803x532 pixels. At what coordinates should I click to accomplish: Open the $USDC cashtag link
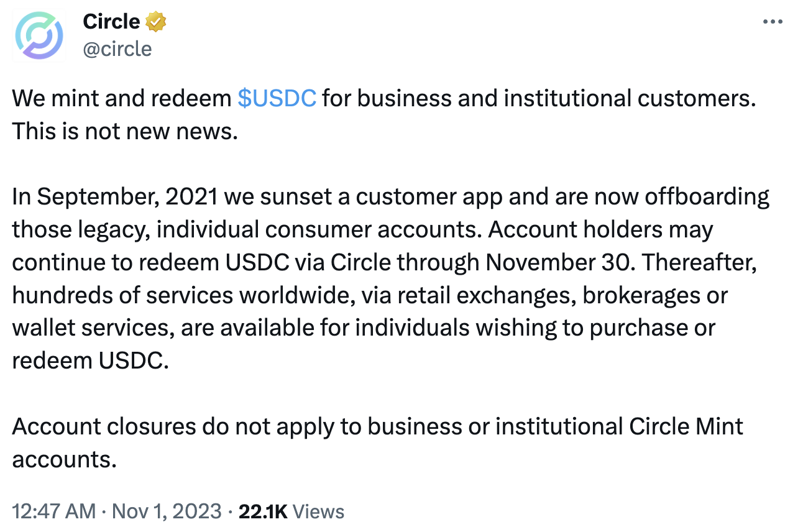(x=277, y=98)
